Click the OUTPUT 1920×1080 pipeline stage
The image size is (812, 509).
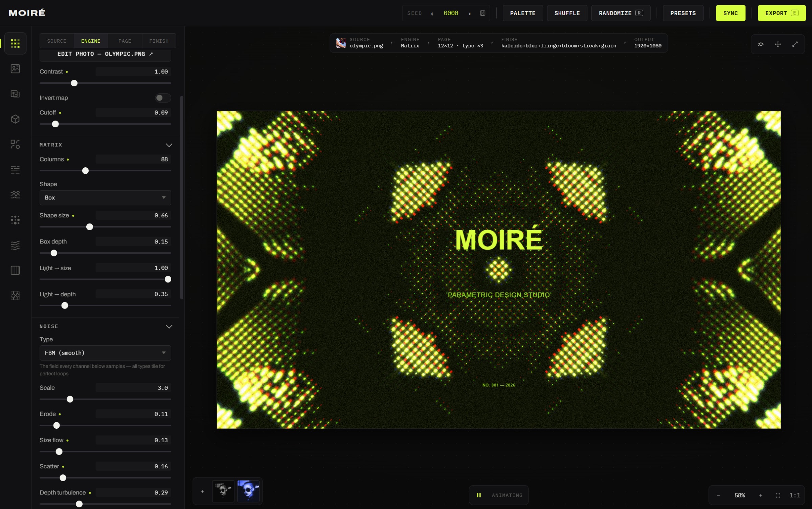tap(648, 43)
